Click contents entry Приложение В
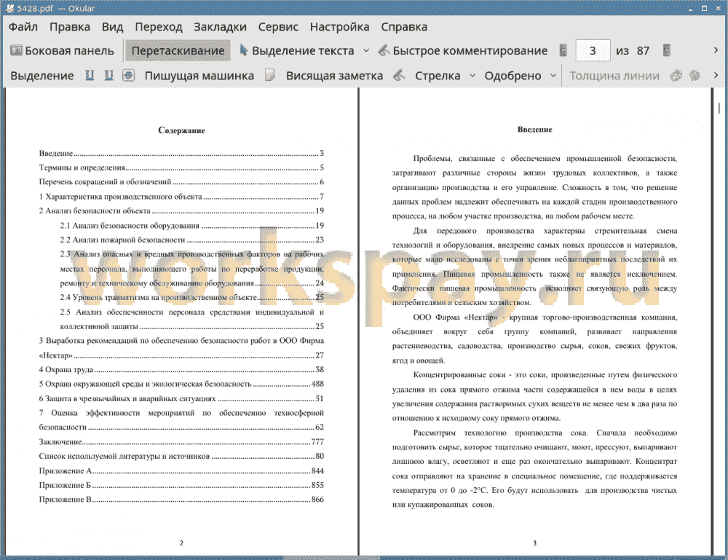 [x=181, y=500]
